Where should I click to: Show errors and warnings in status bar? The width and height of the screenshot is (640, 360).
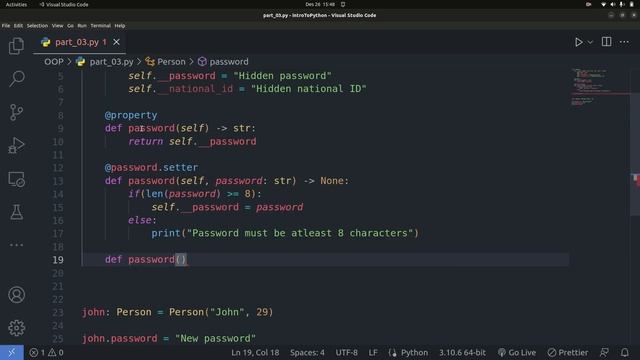coord(47,353)
